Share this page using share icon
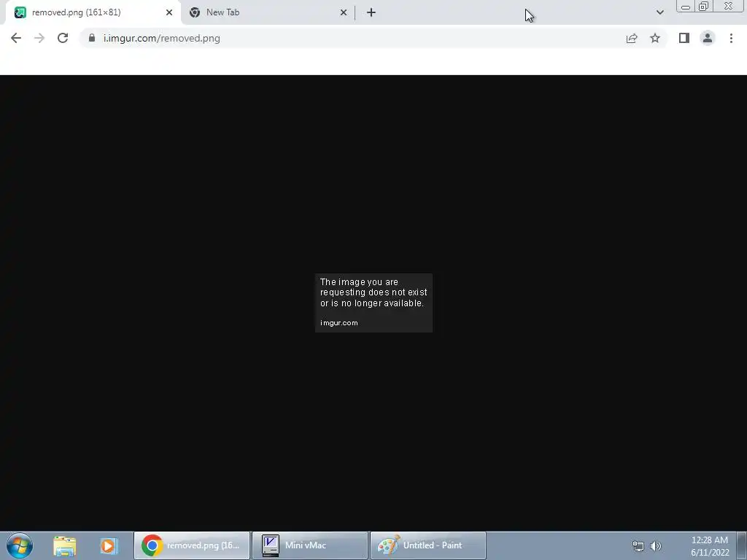This screenshot has width=747, height=560. point(632,38)
